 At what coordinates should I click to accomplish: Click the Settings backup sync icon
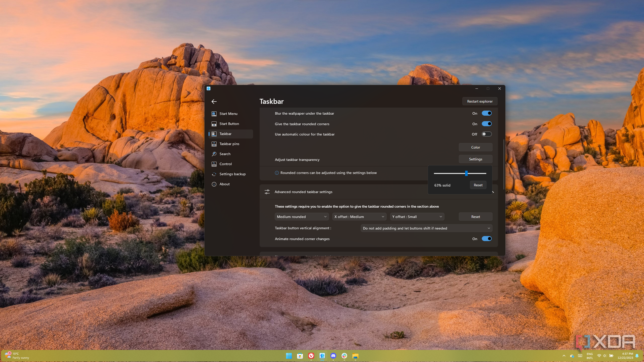(214, 174)
